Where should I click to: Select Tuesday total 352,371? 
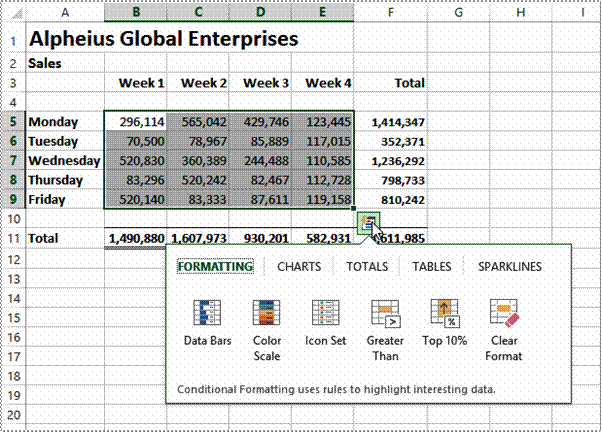(390, 141)
